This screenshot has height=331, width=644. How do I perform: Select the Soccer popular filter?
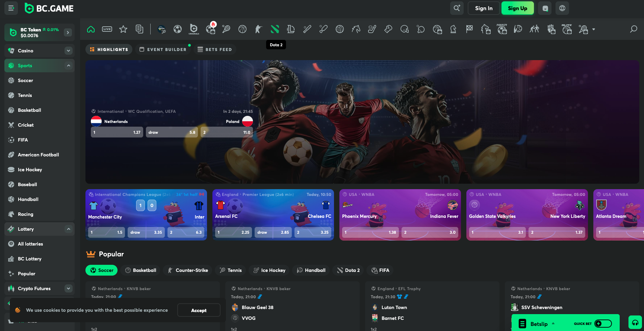pyautogui.click(x=102, y=270)
